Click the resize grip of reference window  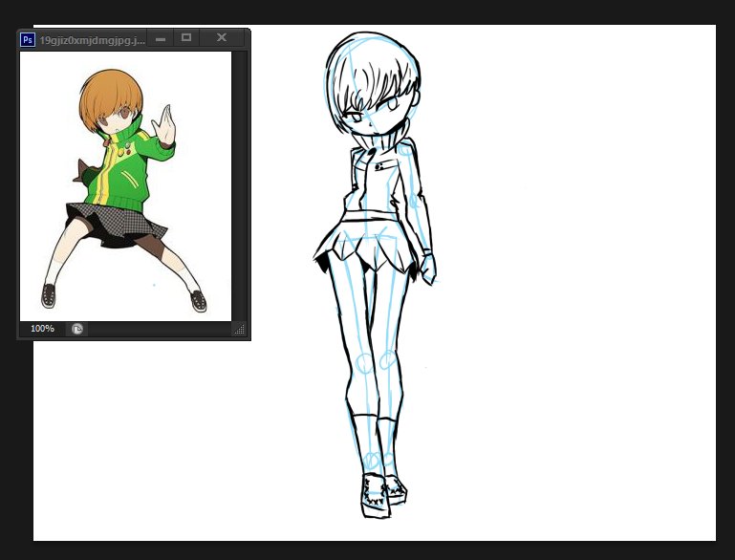[x=240, y=330]
